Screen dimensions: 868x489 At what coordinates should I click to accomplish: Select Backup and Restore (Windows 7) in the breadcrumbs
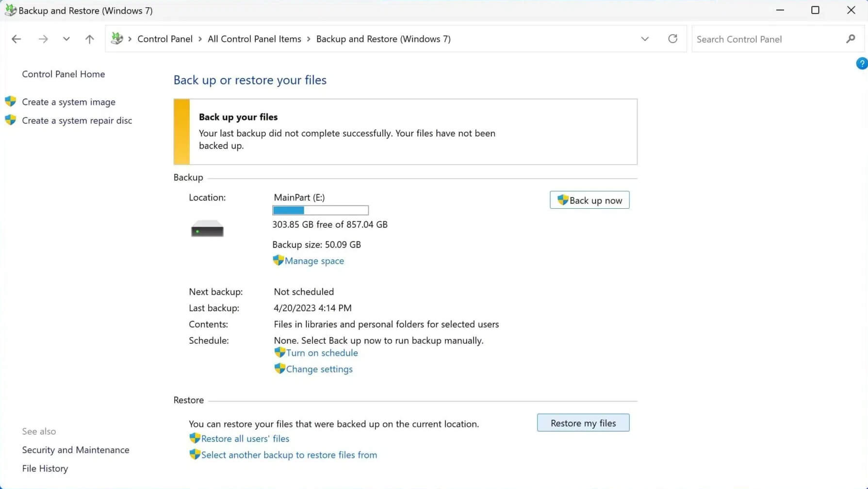click(x=383, y=39)
